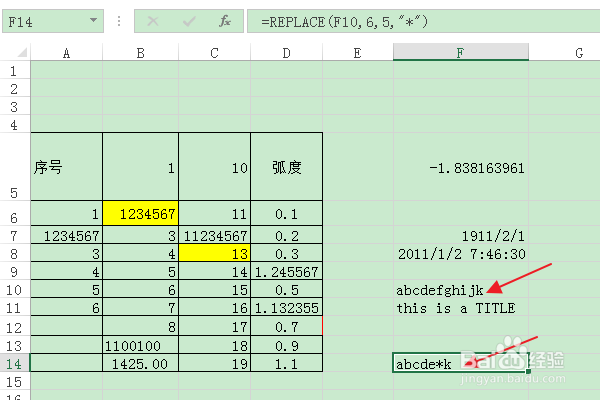Select row 6 header
Screen dimensions: 600x400
[x=15, y=213]
